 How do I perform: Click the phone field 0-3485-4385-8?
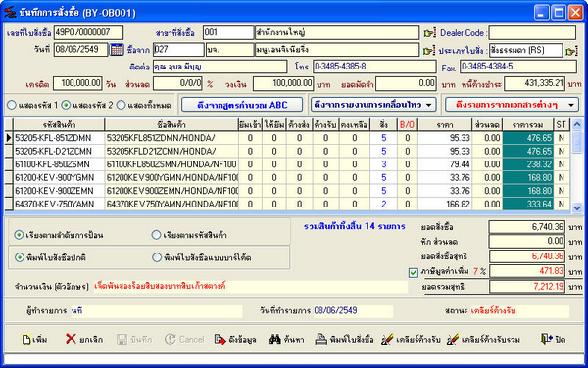(x=374, y=67)
